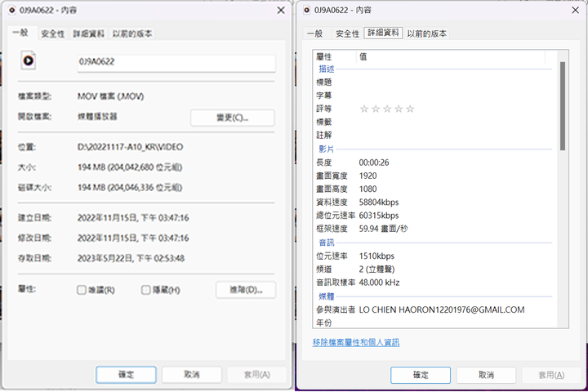
Task: Click 取消 in right window
Action: (487, 375)
